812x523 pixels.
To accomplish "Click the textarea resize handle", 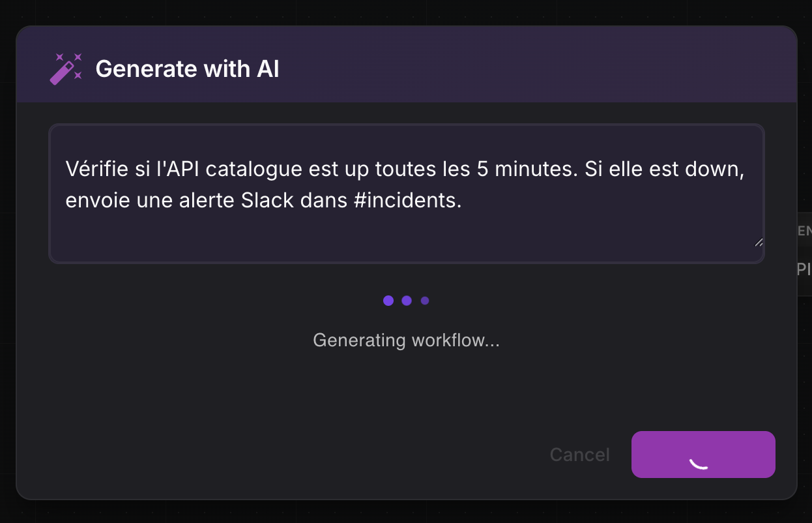I will click(x=759, y=243).
